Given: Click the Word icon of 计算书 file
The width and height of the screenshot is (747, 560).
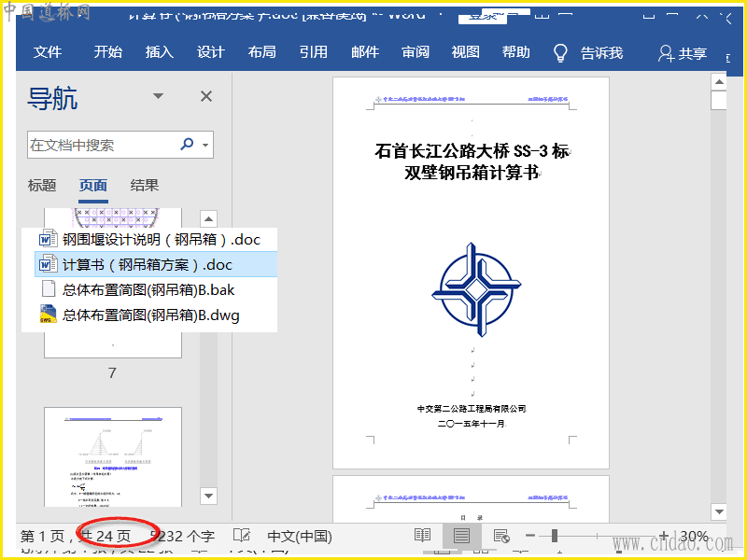Looking at the screenshot, I should [49, 264].
